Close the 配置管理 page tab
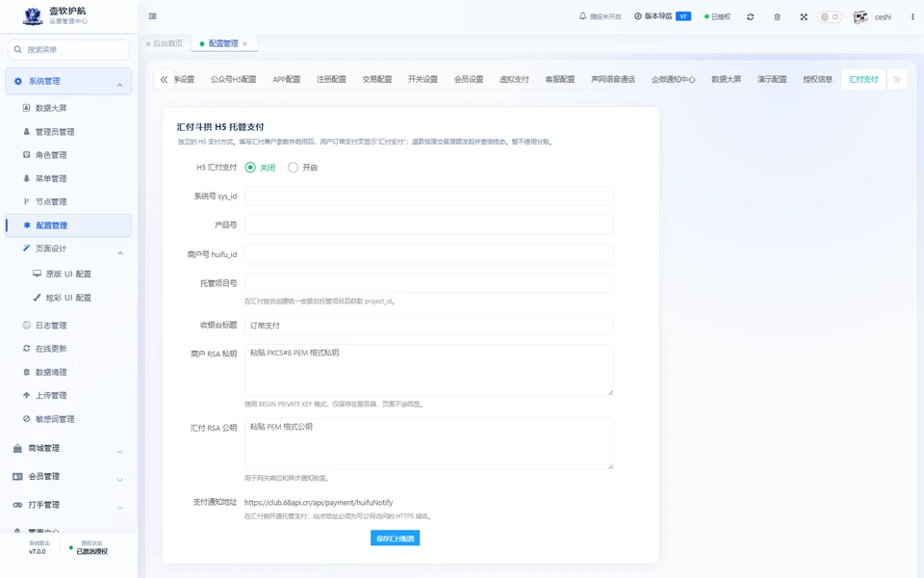Viewport: 924px width, 578px height. (x=244, y=43)
